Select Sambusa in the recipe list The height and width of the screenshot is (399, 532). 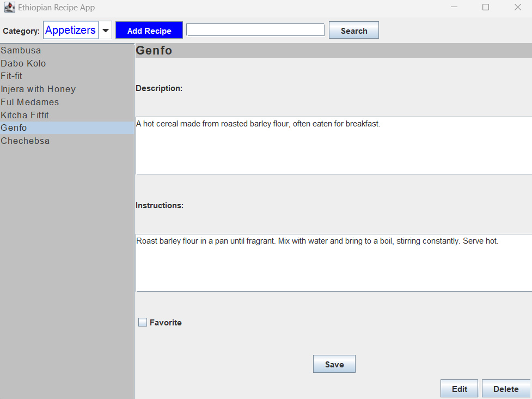[x=21, y=50]
